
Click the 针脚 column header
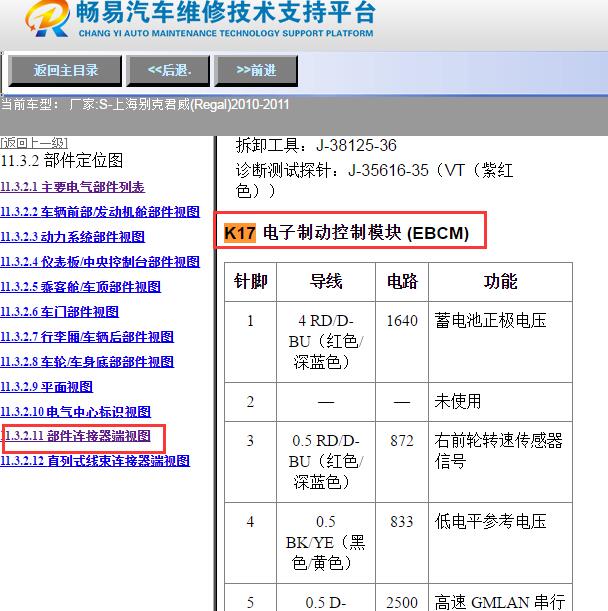pos(250,281)
